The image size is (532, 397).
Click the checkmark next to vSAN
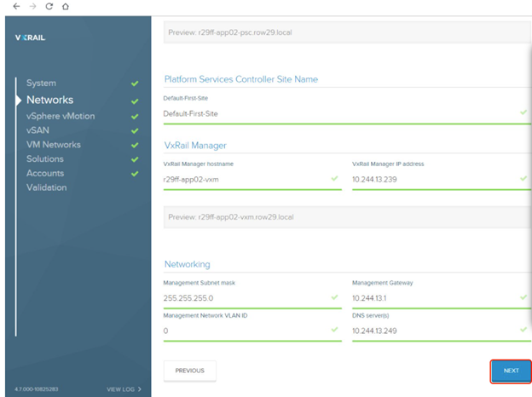tap(135, 131)
